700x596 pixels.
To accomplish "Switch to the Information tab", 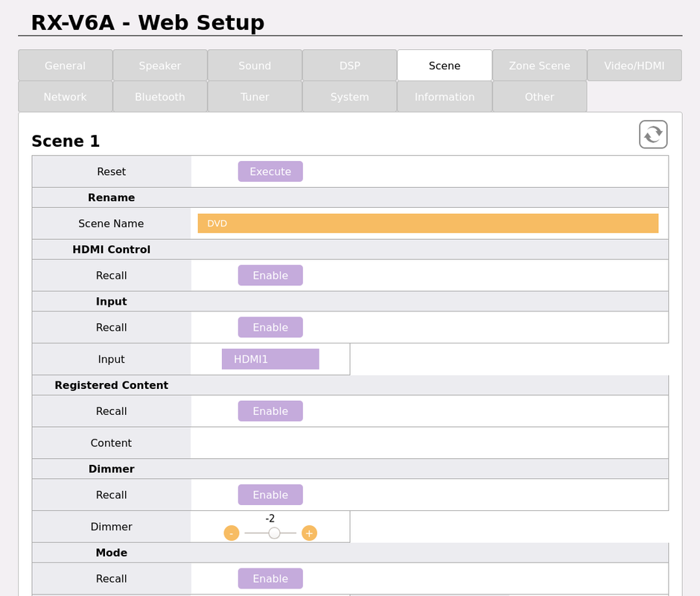I will 445,97.
